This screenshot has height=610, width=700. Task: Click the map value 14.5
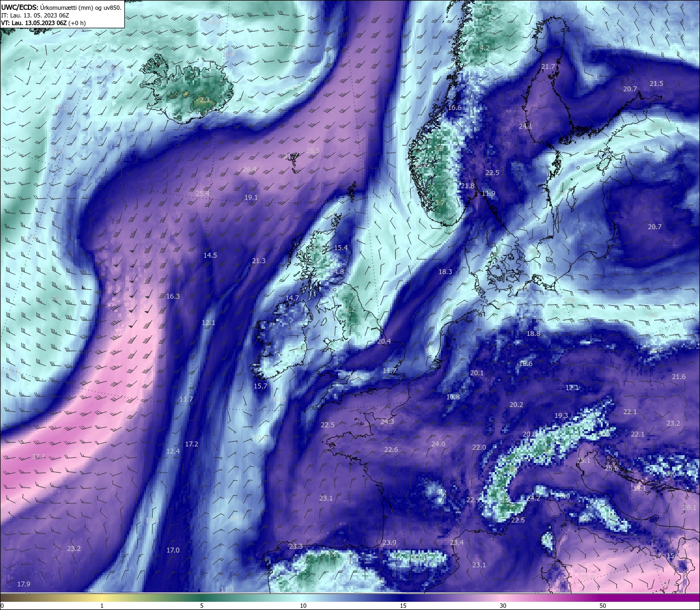pos(210,255)
